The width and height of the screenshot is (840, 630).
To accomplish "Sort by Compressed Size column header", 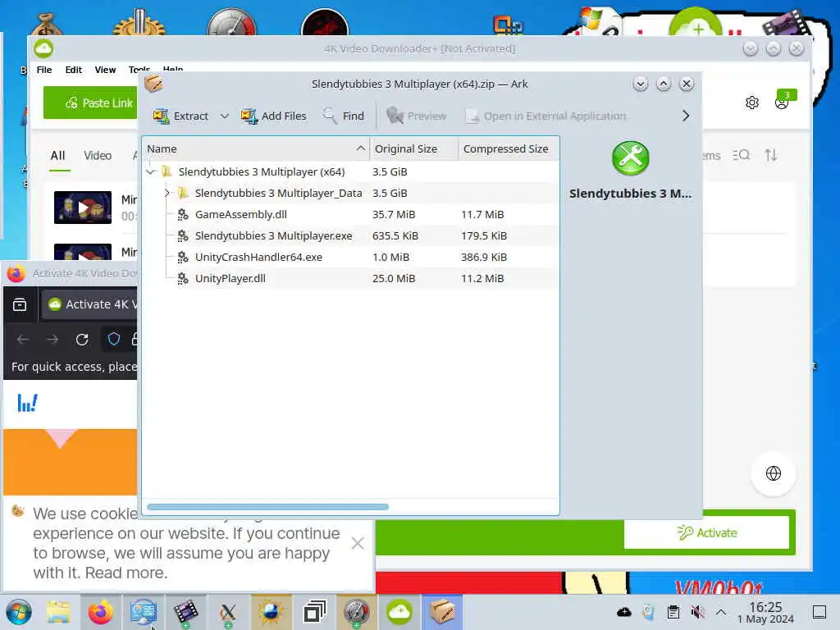I will pyautogui.click(x=509, y=149).
